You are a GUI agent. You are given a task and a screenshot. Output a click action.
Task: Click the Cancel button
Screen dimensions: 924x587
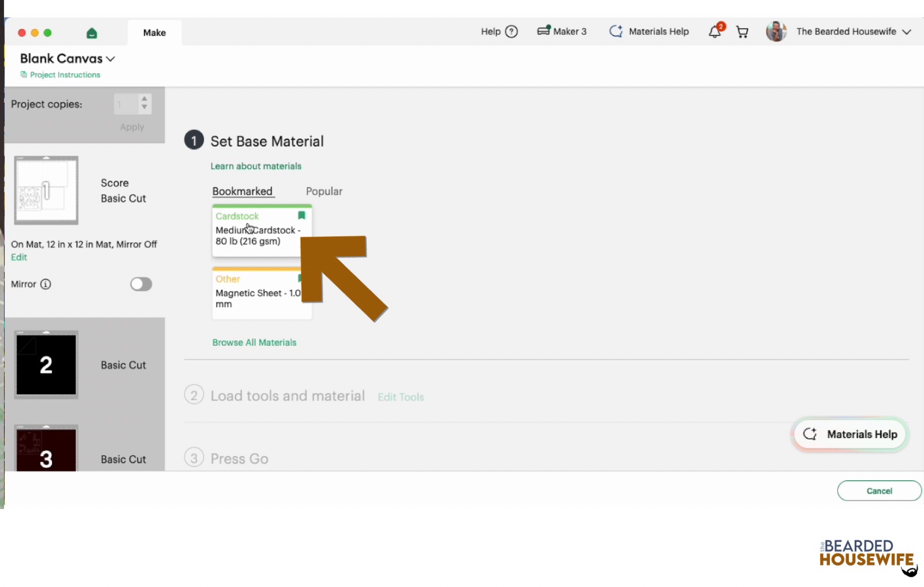[879, 491]
